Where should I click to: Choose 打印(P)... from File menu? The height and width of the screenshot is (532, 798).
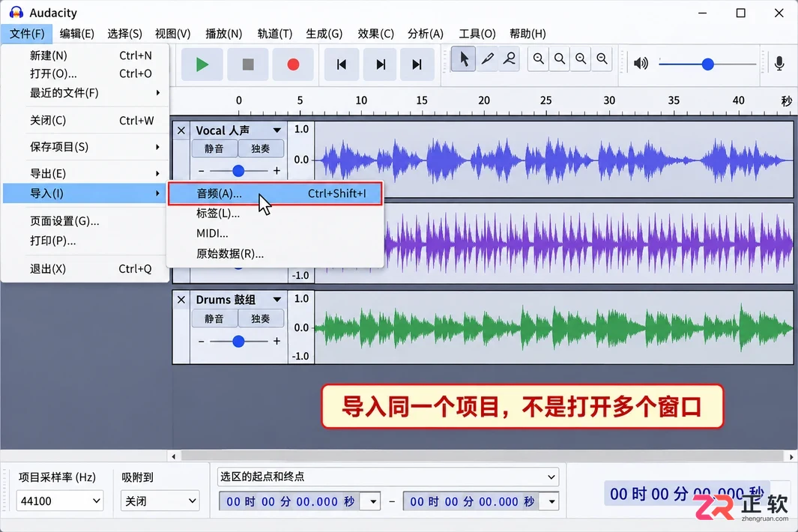click(85, 241)
